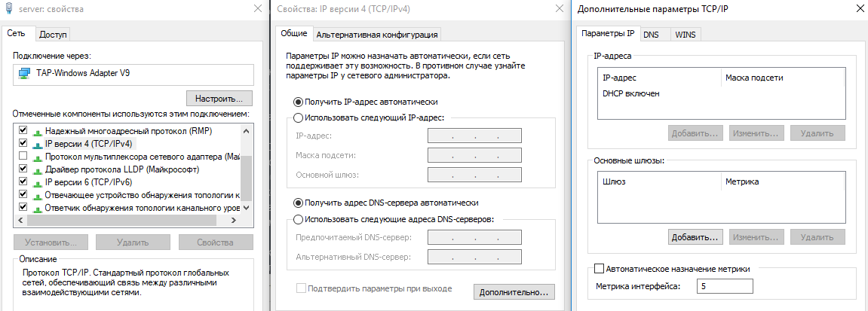Uncheck the IP версии 6 (TCP/IPv6) checkbox

pos(23,181)
